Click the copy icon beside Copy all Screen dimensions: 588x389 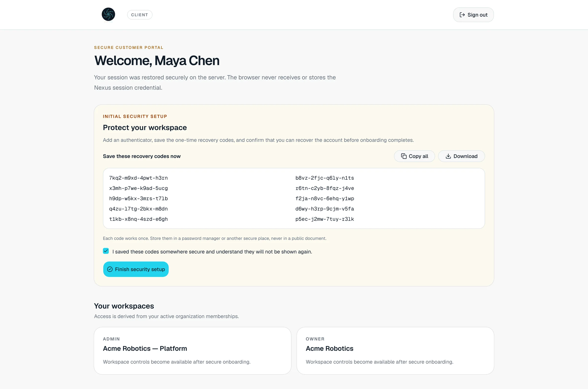tap(404, 156)
